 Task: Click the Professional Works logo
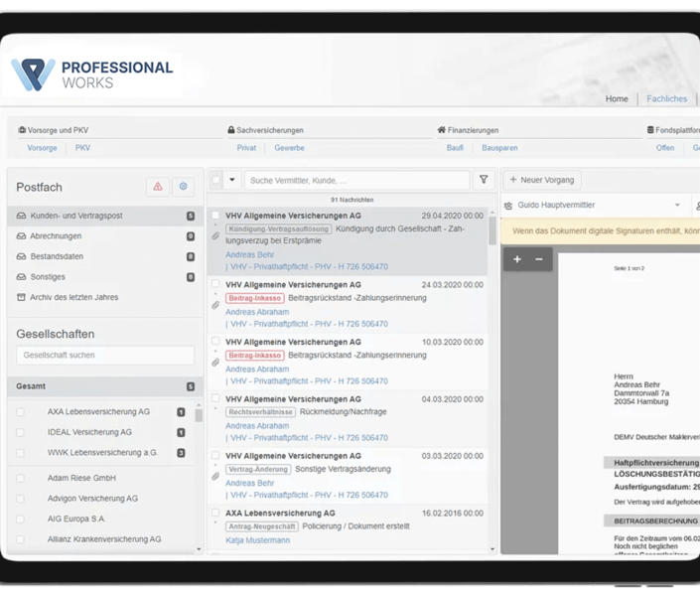[91, 74]
